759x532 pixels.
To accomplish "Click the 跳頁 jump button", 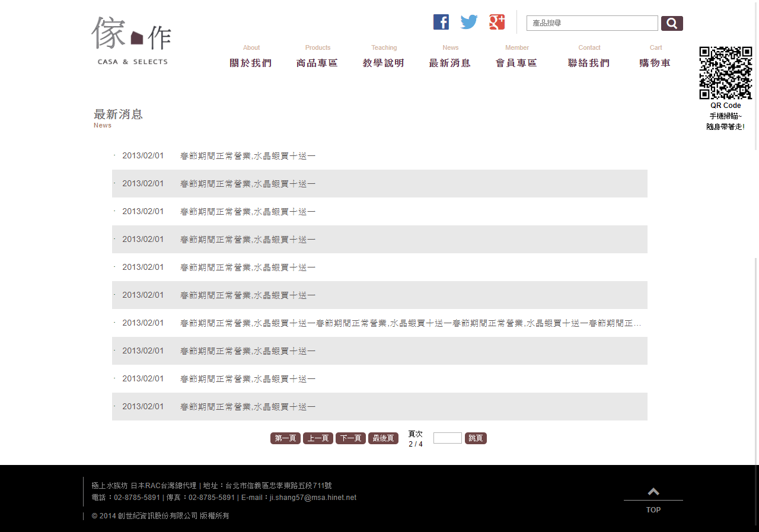I will (476, 438).
